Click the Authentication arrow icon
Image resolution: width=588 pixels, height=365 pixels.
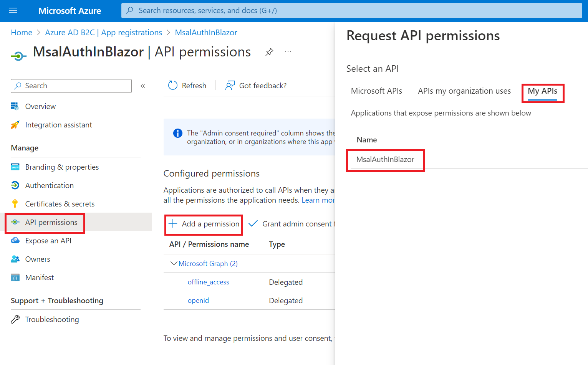[15, 185]
